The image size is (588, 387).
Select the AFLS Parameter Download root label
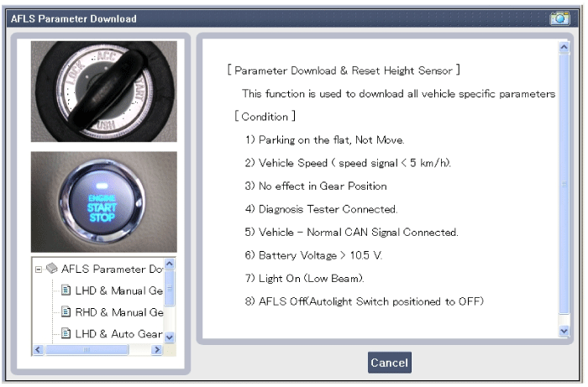pyautogui.click(x=112, y=269)
